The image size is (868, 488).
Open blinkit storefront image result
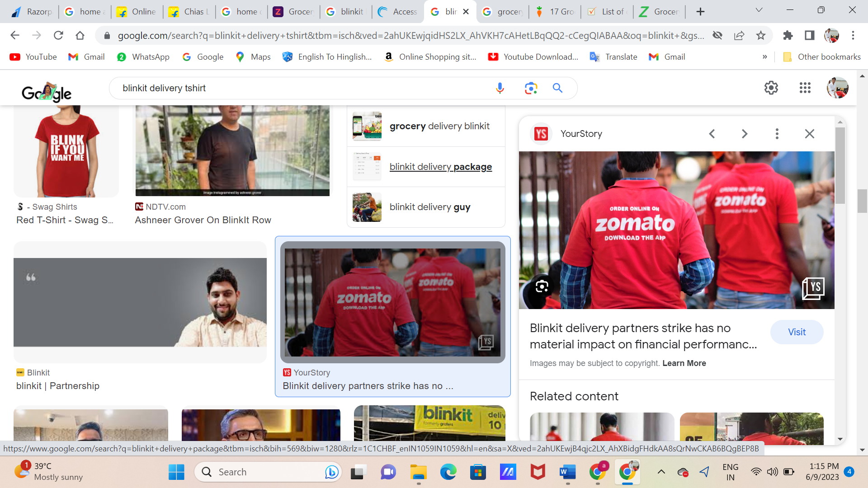[429, 423]
